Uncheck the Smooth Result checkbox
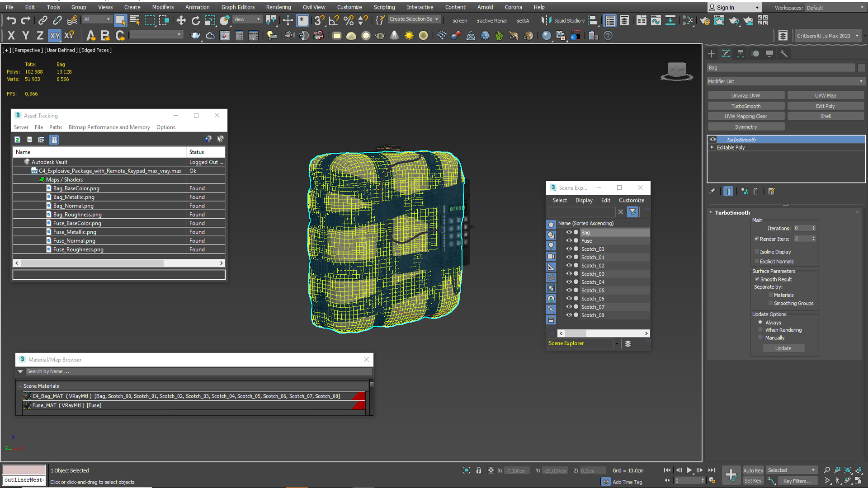The height and width of the screenshot is (488, 868). coord(757,279)
